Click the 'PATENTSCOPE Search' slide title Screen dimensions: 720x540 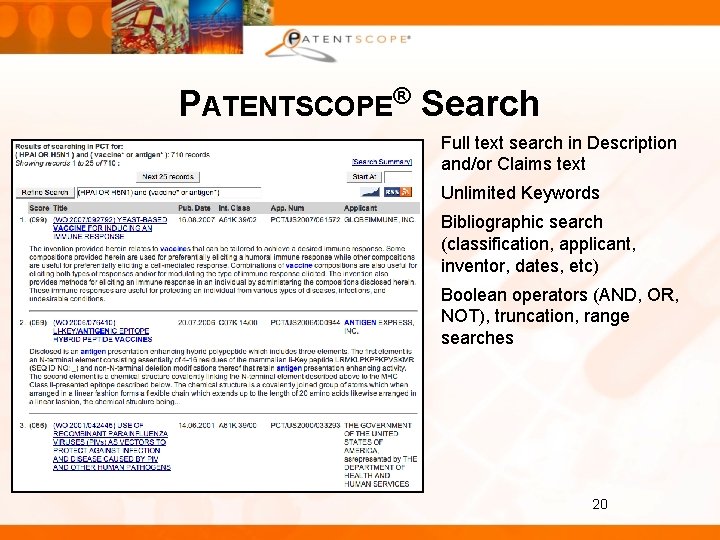click(359, 104)
